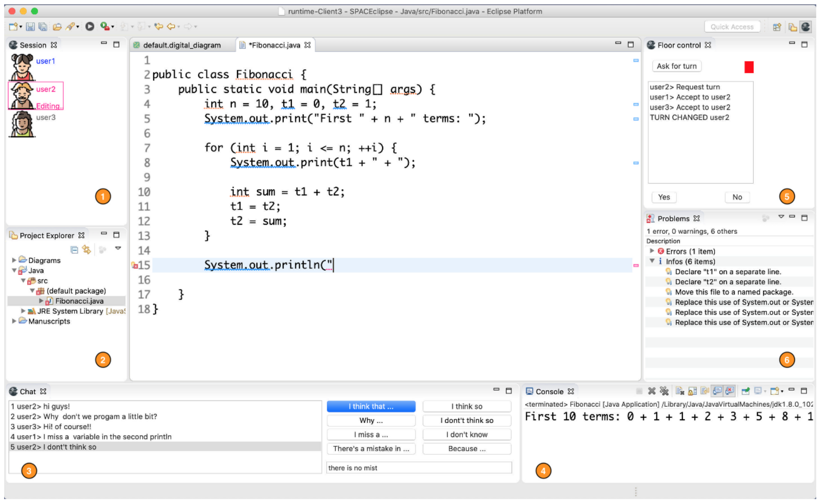Select the Fibonacci.java editor tab
Image resolution: width=822 pixels, height=504 pixels.
click(x=274, y=45)
